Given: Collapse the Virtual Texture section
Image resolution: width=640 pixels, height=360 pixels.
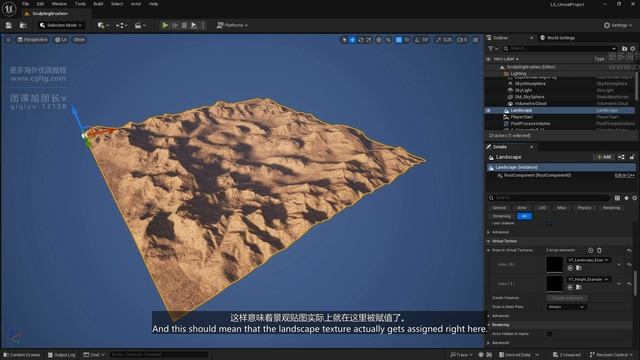Looking at the screenshot, I should pos(489,241).
